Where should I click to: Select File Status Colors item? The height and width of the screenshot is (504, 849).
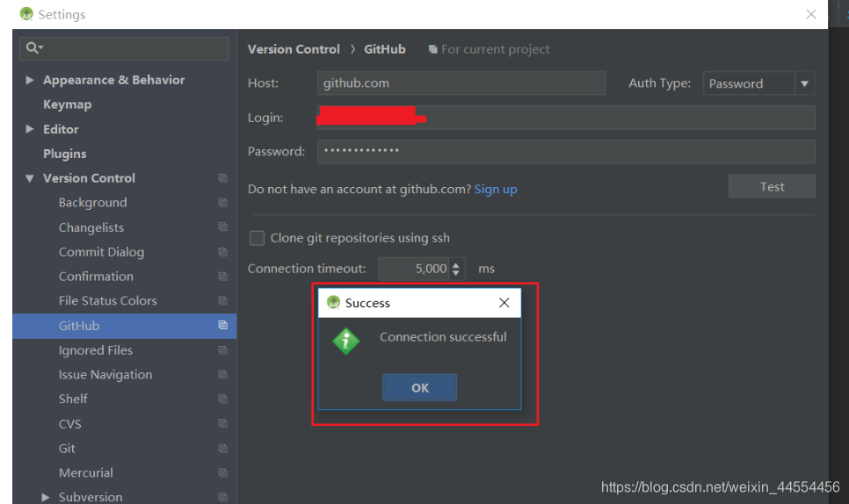108,300
